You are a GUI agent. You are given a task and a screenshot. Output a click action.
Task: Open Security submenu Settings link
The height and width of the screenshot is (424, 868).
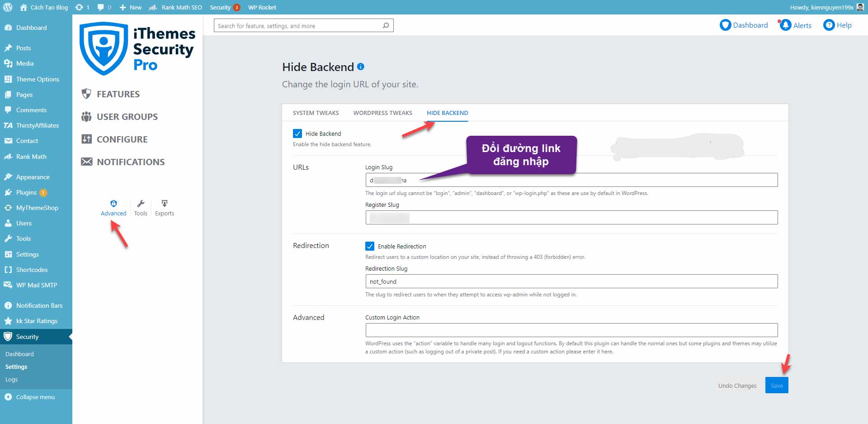tap(16, 367)
